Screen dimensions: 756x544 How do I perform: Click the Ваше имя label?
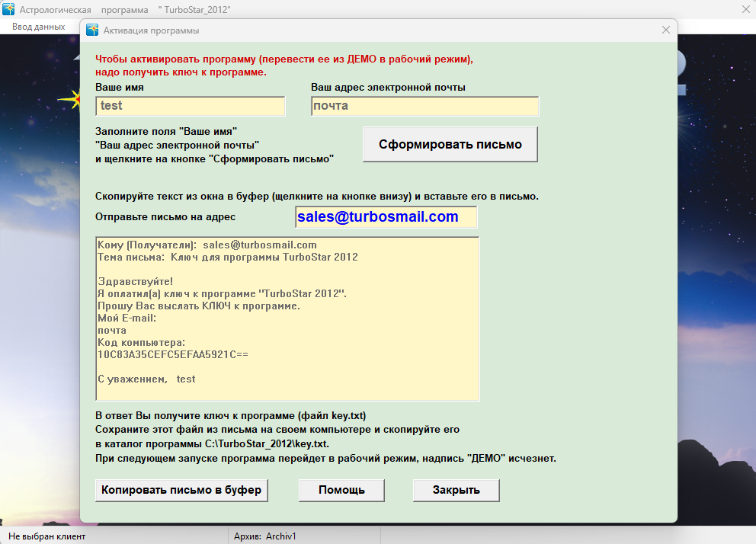click(120, 87)
